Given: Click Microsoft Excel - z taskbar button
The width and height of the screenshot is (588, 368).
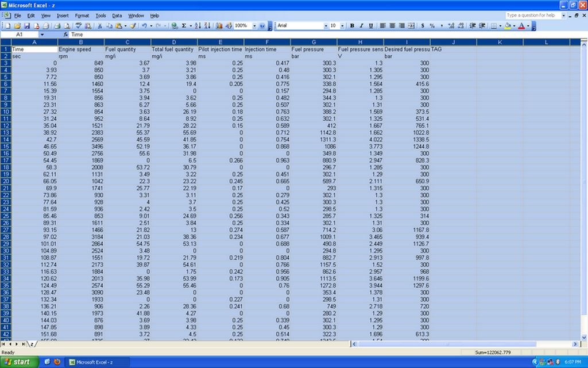Looking at the screenshot, I should pyautogui.click(x=98, y=362).
